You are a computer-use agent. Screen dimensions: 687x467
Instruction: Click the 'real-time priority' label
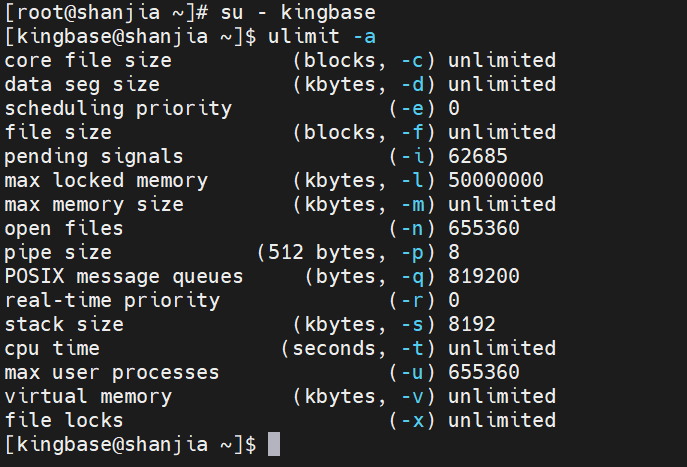(112, 301)
